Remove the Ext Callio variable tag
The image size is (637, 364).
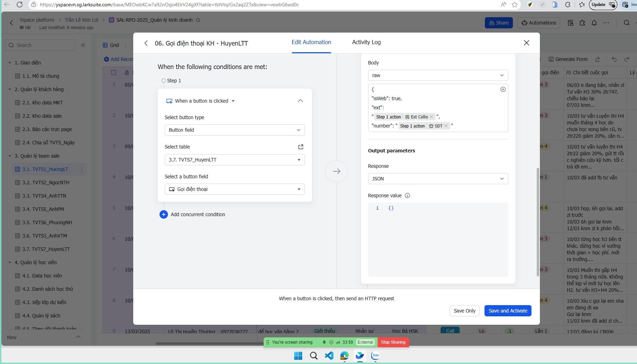pyautogui.click(x=432, y=117)
